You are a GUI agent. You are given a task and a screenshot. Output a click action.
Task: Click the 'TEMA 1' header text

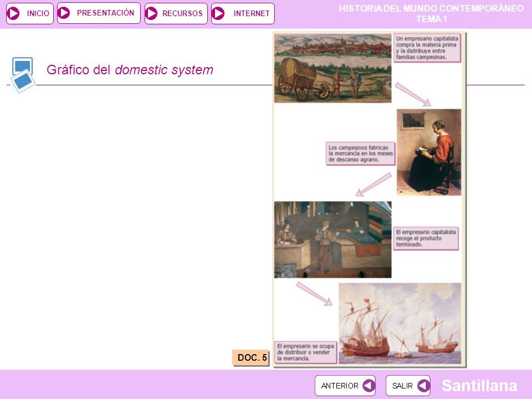tap(432, 19)
